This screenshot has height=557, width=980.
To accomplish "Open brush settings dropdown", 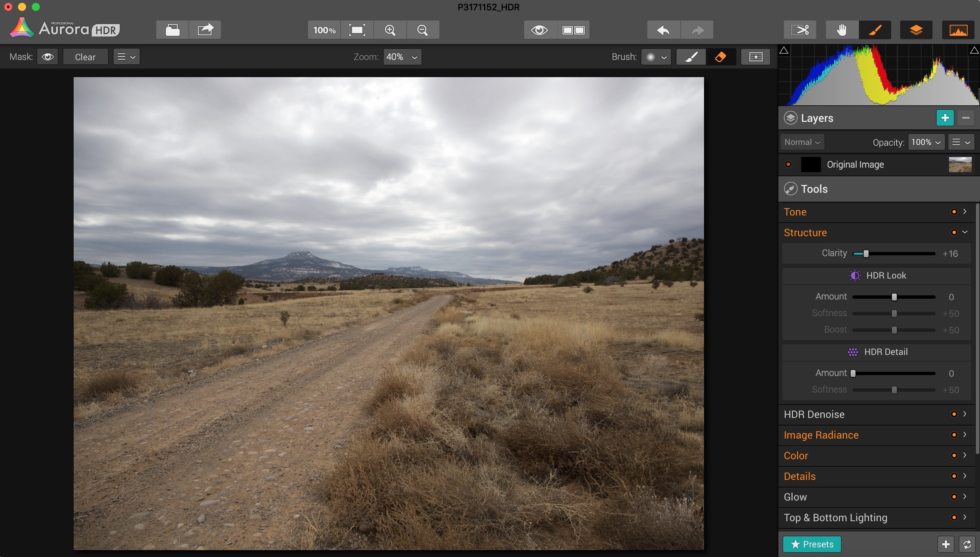I will 656,57.
